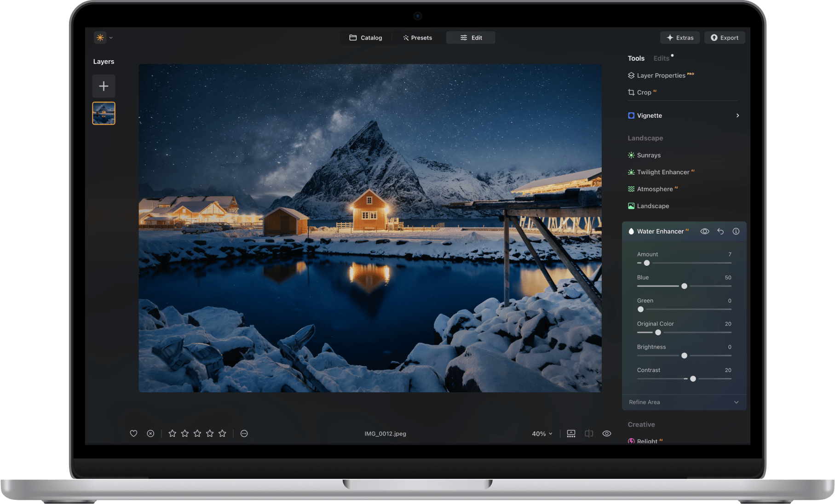Switch to the Edits panel tab
Viewport: 835px width, 504px height.
click(662, 58)
